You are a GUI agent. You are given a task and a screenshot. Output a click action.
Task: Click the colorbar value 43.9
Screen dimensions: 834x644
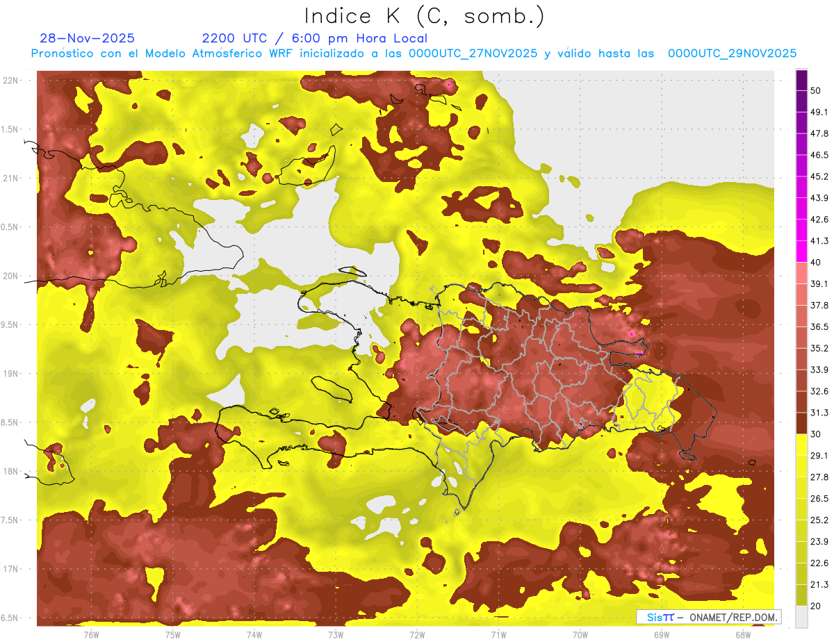819,198
